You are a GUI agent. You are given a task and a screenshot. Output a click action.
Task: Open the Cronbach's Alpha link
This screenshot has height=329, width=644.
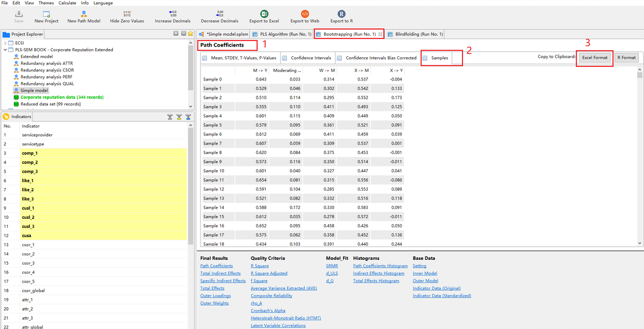(269, 311)
